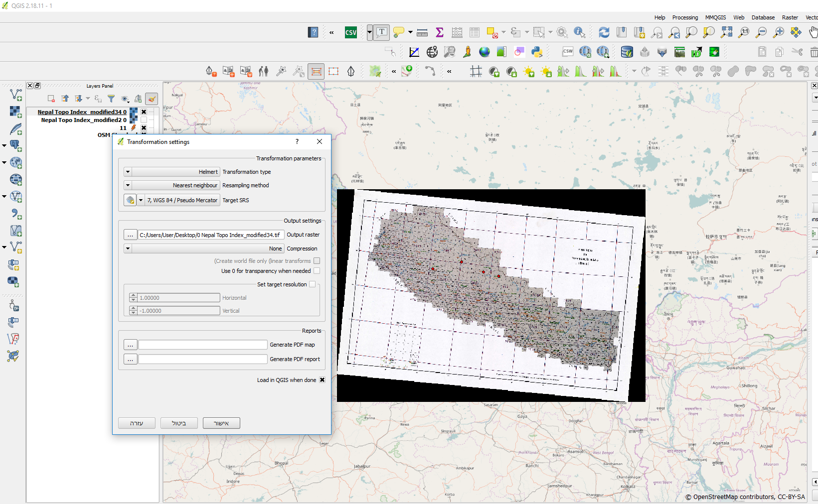
Task: Uncheck Load in QGIS when done
Action: coord(322,380)
